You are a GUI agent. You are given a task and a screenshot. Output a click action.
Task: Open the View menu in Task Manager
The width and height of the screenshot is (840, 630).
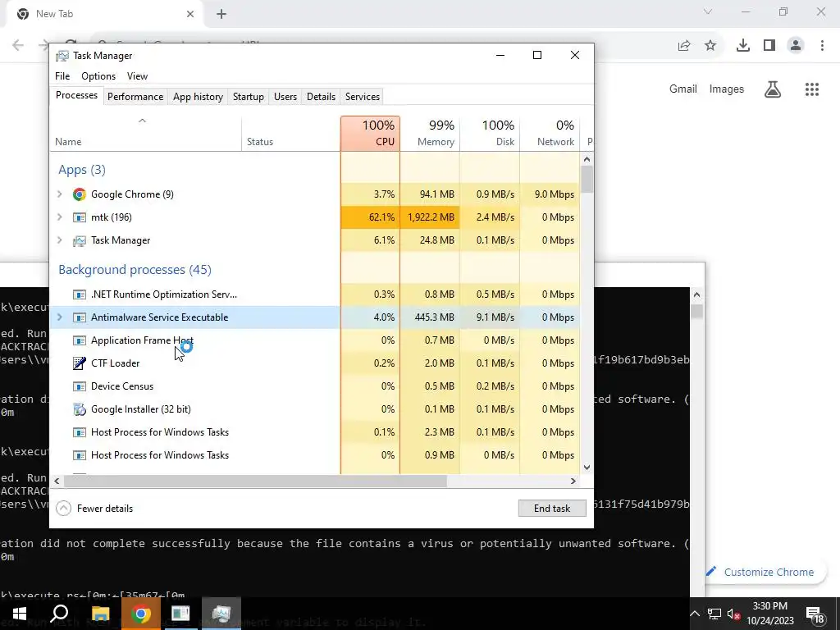tap(137, 76)
